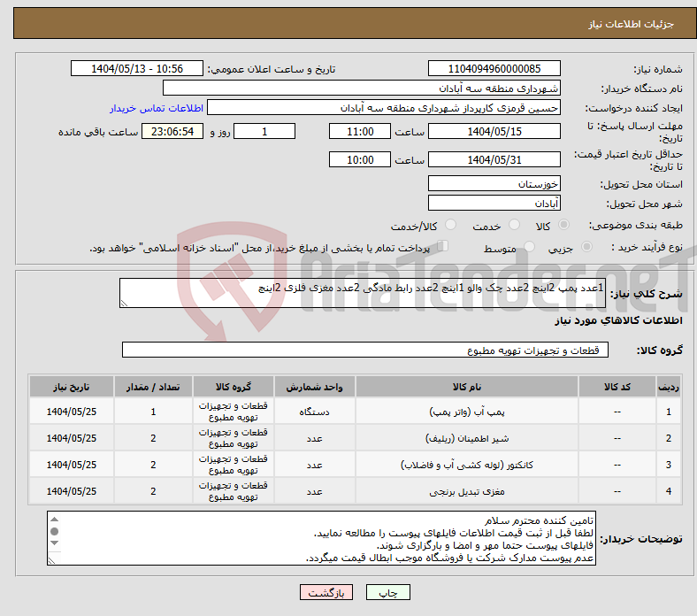Click the quantity cell in the پمپ آب row
This screenshot has width=697, height=616.
click(x=153, y=412)
